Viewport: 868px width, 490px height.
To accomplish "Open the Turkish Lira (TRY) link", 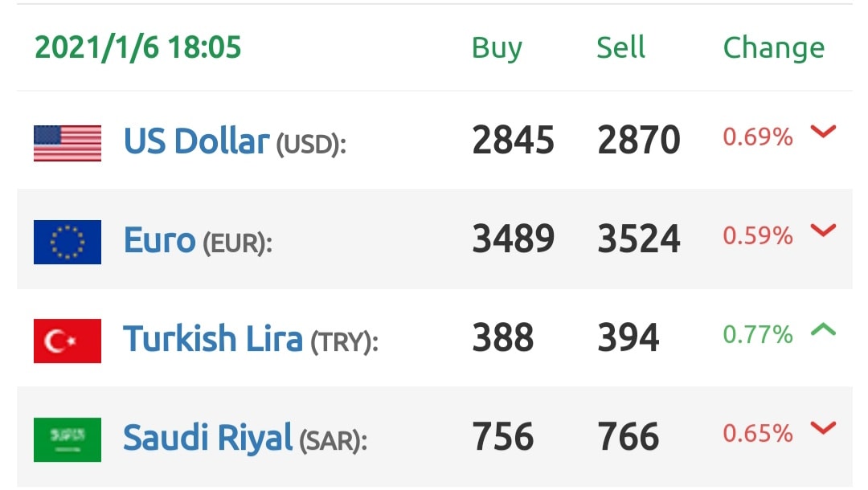I will click(x=251, y=339).
